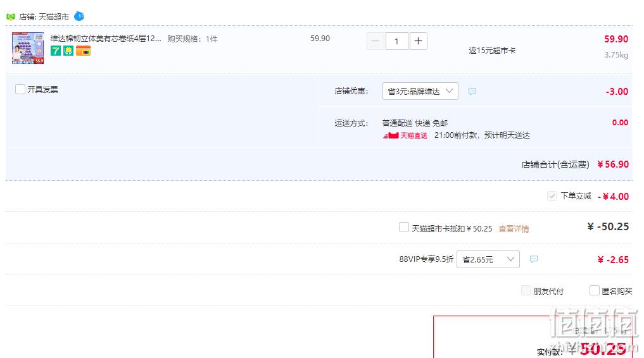Click the 0.00 shipping fee amount

coord(620,123)
